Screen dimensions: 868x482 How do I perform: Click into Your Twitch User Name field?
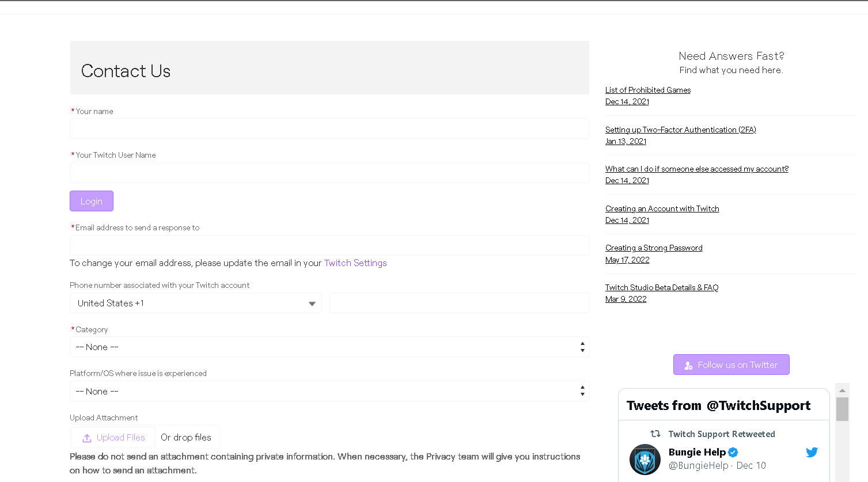point(329,173)
